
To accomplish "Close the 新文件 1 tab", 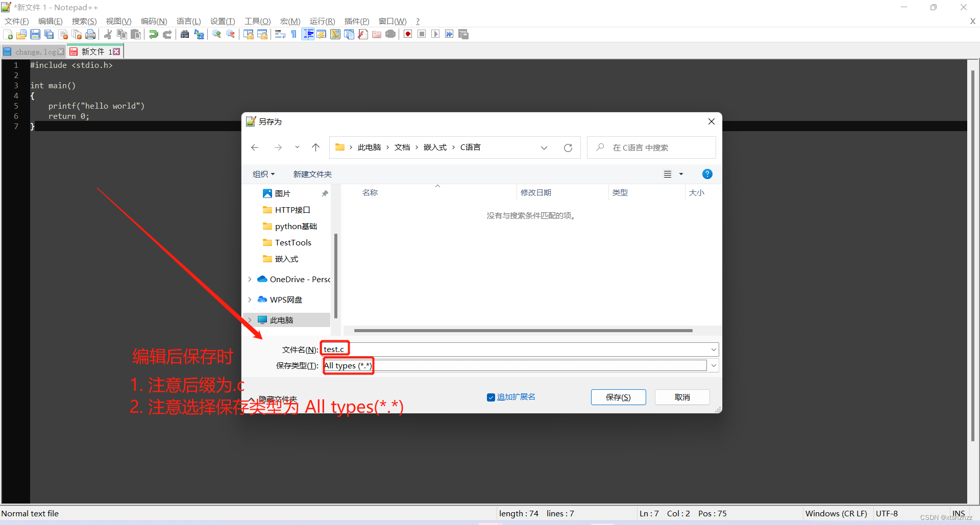I will pos(116,52).
